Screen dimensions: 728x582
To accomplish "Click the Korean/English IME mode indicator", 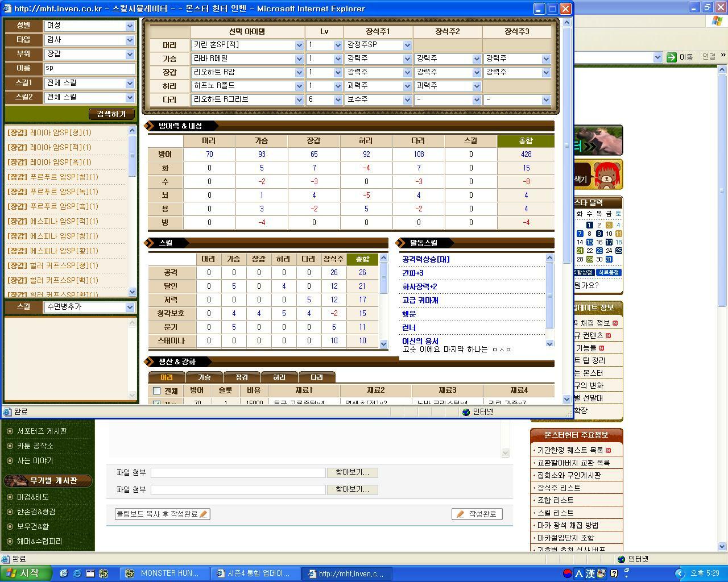I will [579, 573].
